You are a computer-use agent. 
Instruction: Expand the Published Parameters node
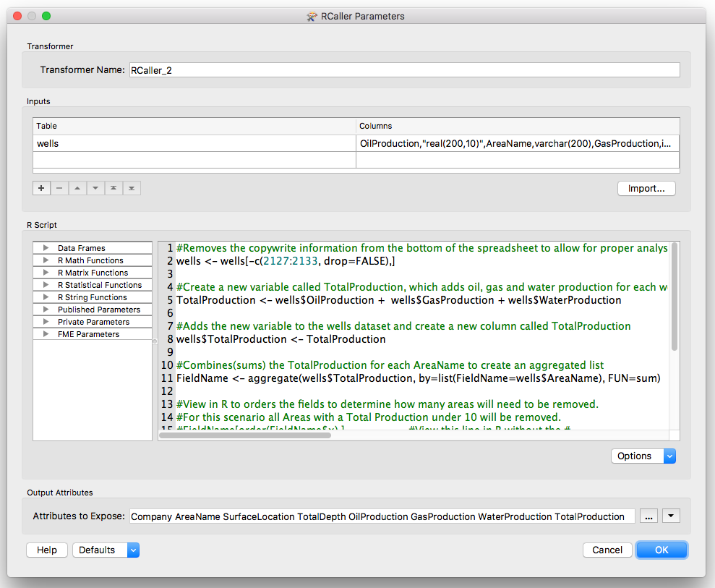click(46, 310)
